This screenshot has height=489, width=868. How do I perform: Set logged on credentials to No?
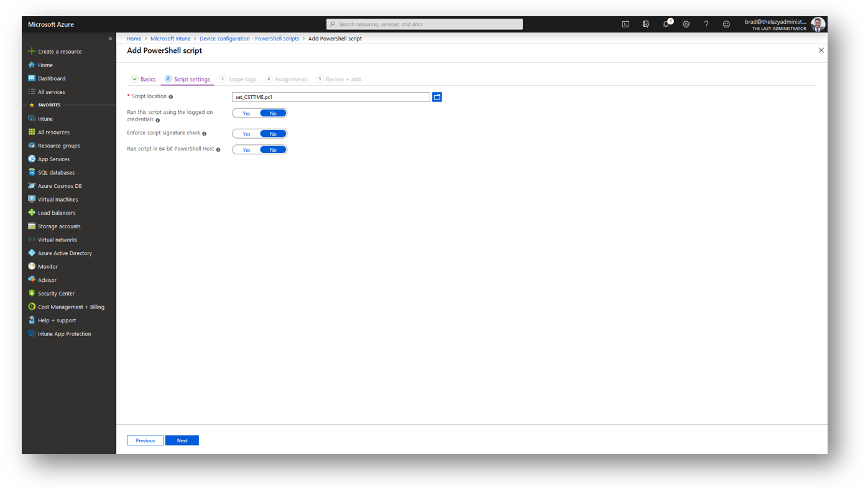pyautogui.click(x=273, y=113)
